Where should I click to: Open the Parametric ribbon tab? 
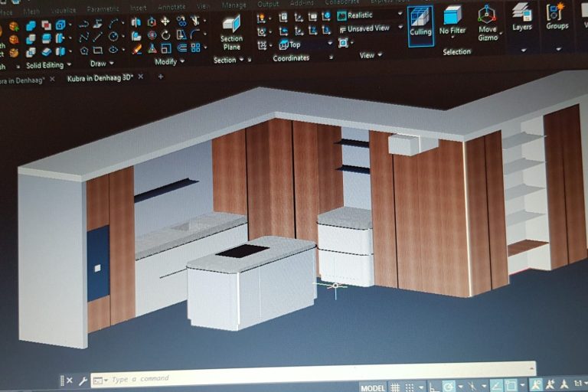click(x=103, y=8)
